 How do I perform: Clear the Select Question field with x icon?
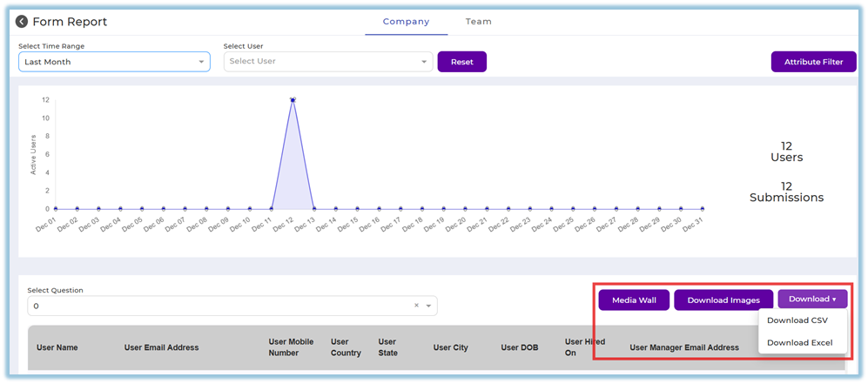416,306
